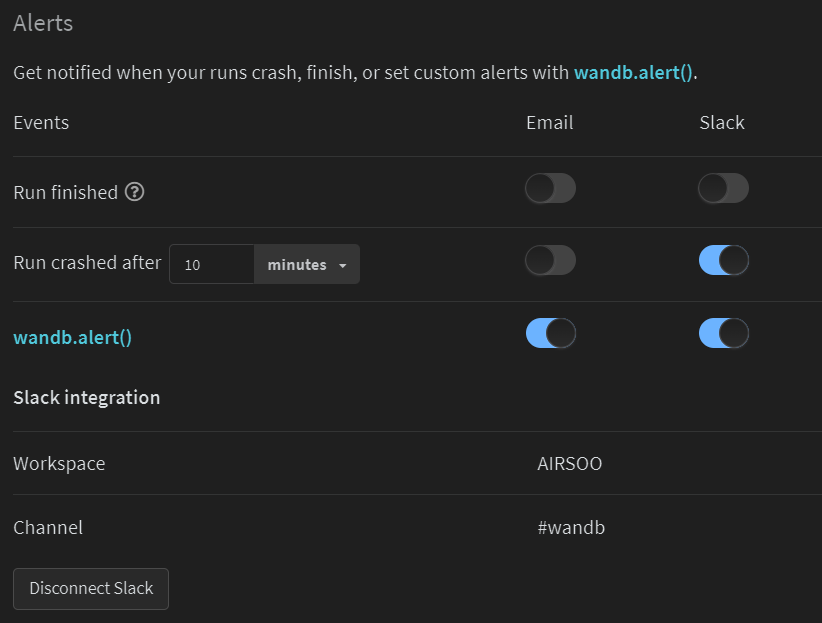
Task: Turn off Slack toggle for wandb.alert() events
Action: [723, 334]
